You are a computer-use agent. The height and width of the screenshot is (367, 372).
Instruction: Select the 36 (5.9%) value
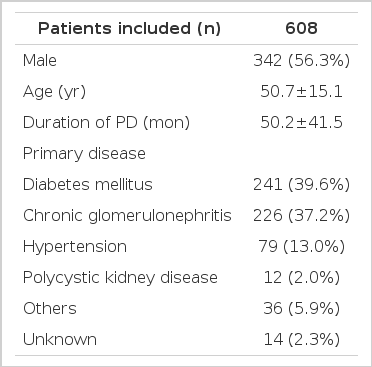(x=301, y=309)
